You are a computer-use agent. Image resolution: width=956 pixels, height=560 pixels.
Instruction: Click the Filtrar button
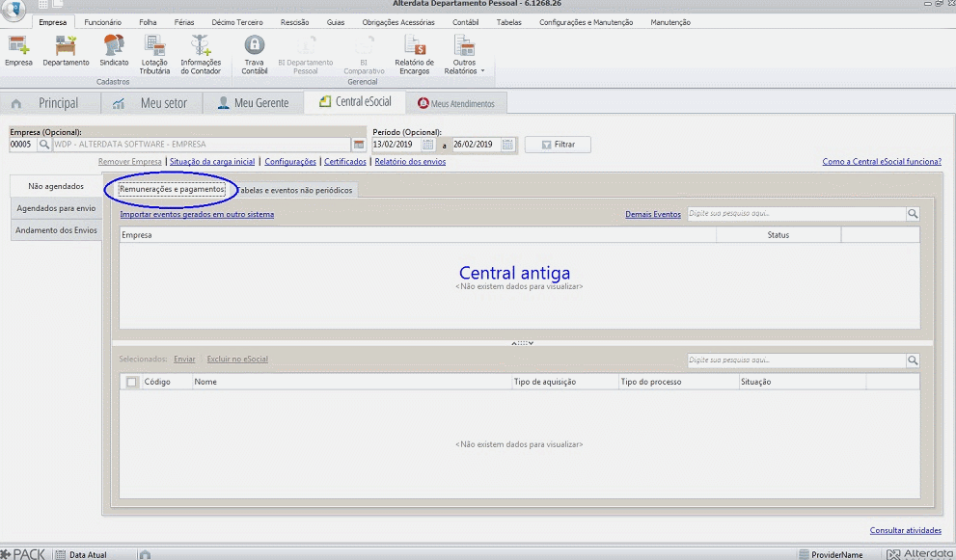558,145
